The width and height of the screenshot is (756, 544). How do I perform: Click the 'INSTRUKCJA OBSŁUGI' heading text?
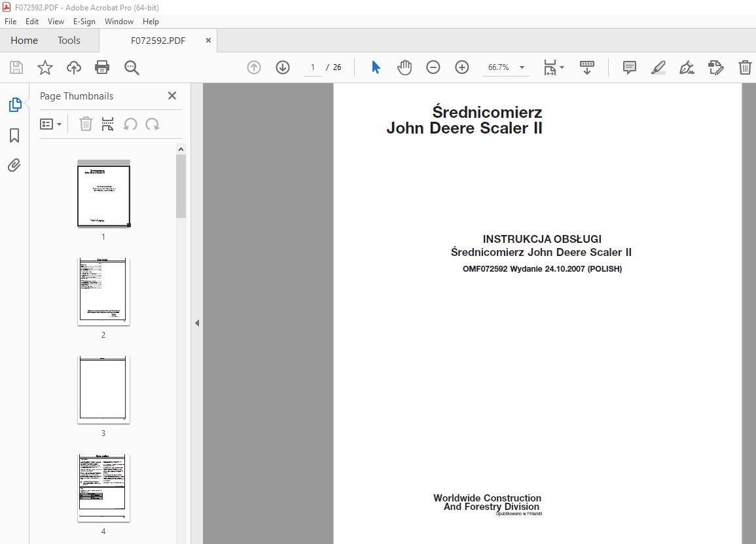pyautogui.click(x=542, y=239)
